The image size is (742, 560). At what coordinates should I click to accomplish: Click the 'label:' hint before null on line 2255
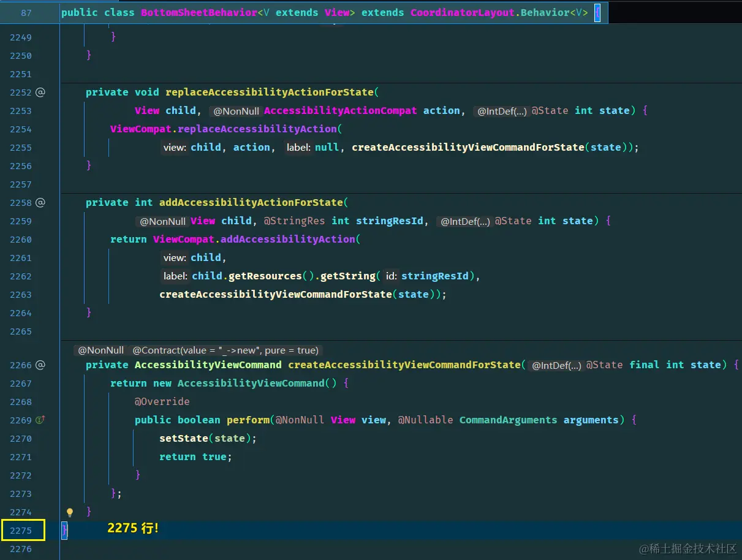point(300,148)
